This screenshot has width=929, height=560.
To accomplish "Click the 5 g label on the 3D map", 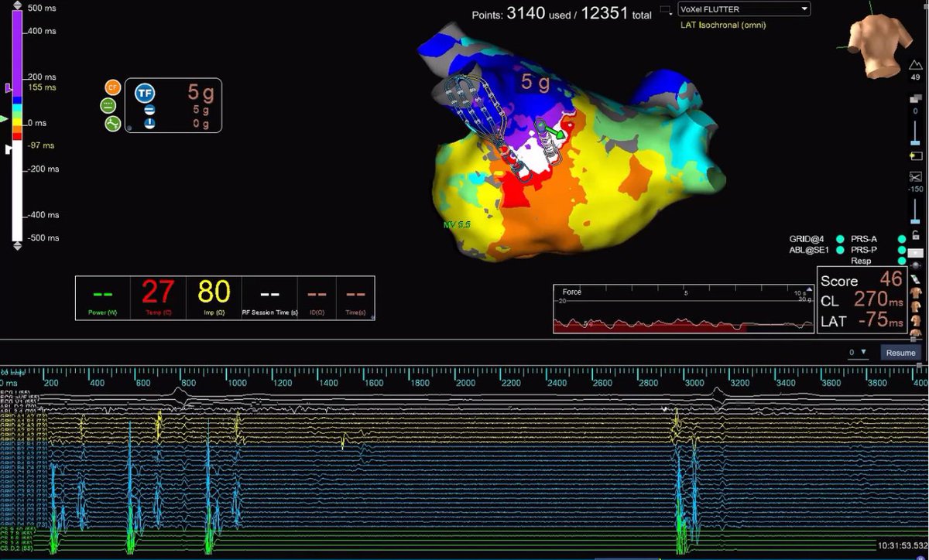I will pos(536,81).
